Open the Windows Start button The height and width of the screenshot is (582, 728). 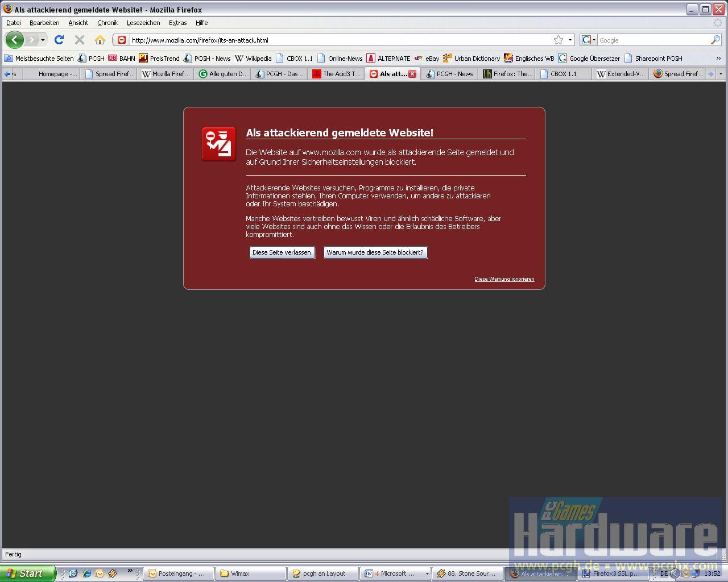point(28,573)
